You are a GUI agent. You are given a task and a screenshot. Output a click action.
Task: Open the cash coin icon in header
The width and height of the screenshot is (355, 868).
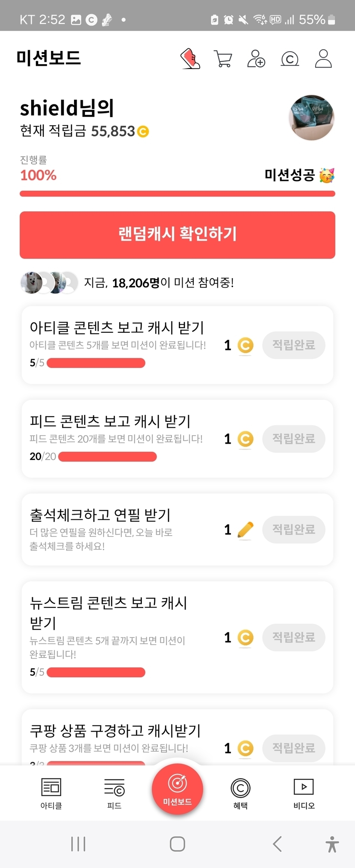[x=290, y=59]
